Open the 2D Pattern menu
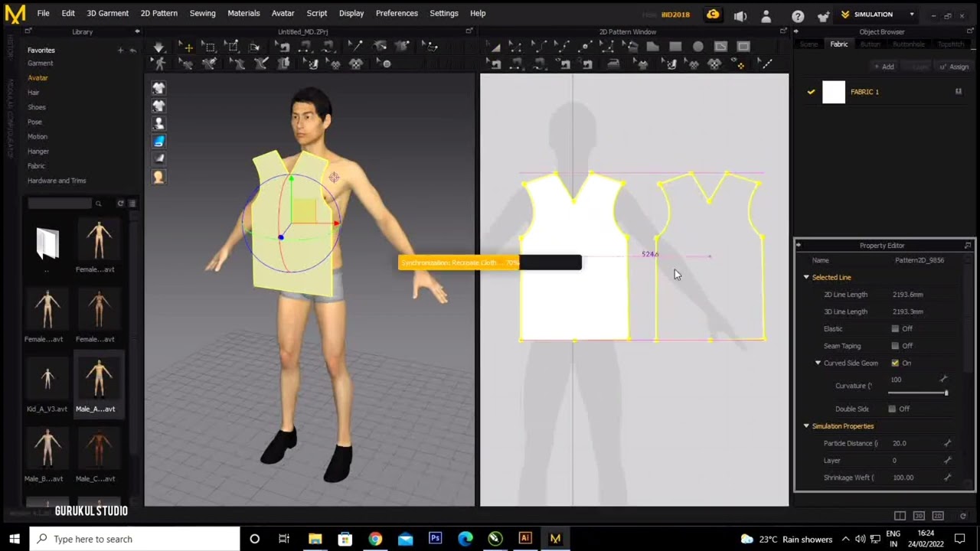The width and height of the screenshot is (980, 551). [158, 13]
